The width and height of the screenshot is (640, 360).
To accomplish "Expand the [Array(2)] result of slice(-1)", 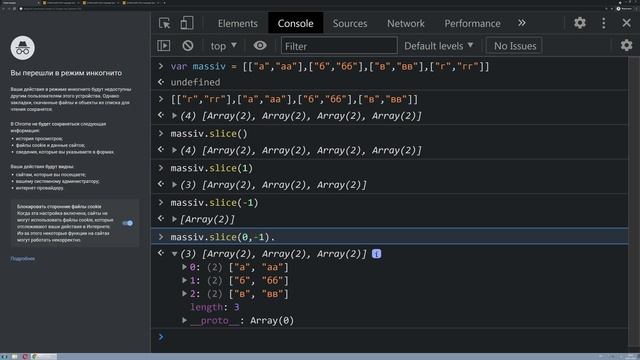I will 174,219.
